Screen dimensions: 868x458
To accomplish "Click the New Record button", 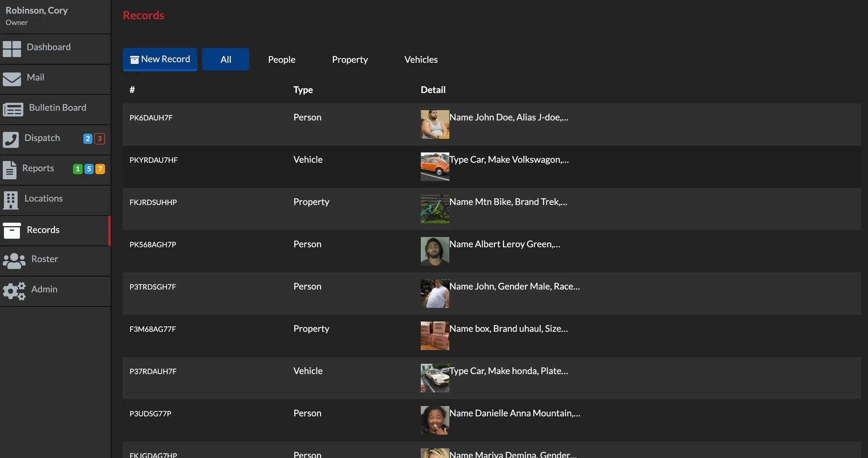I will [160, 59].
